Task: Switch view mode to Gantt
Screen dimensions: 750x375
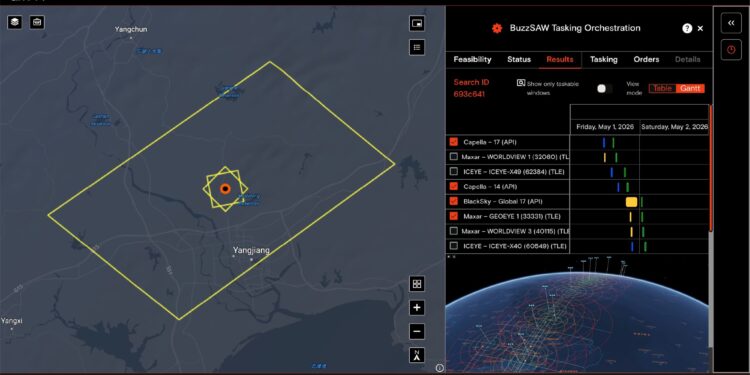Action: coord(691,88)
